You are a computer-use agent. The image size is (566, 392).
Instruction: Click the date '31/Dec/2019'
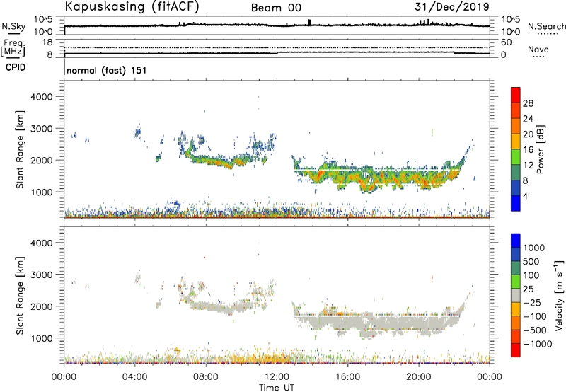click(x=452, y=6)
